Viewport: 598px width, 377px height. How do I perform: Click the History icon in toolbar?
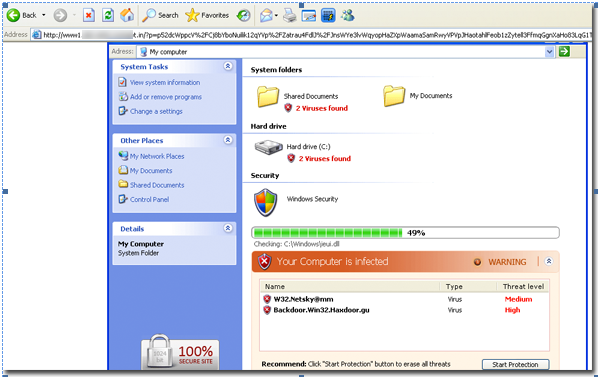coord(243,15)
